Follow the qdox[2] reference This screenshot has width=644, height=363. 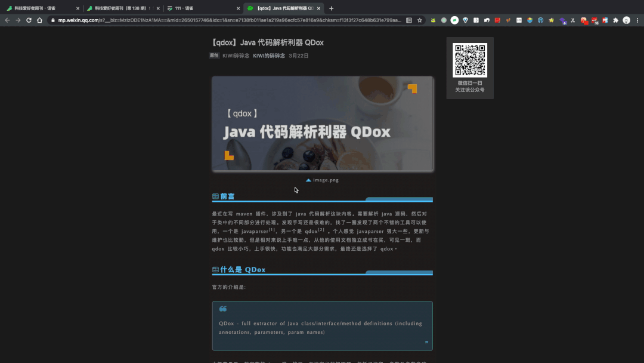314,231
